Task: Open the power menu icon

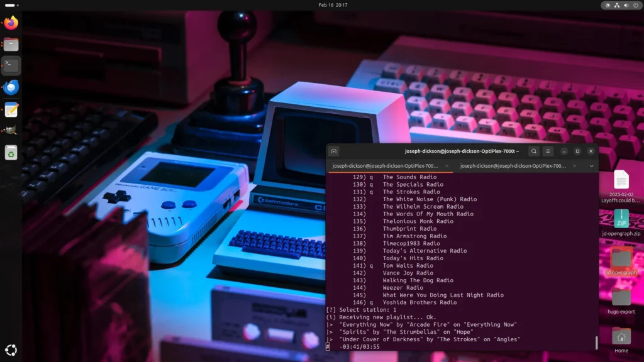Action: coord(636,5)
